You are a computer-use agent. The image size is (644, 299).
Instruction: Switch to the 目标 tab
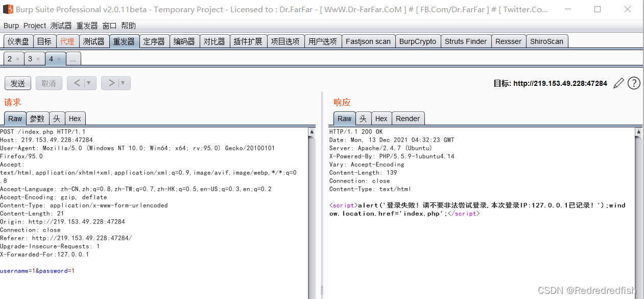[x=44, y=41]
